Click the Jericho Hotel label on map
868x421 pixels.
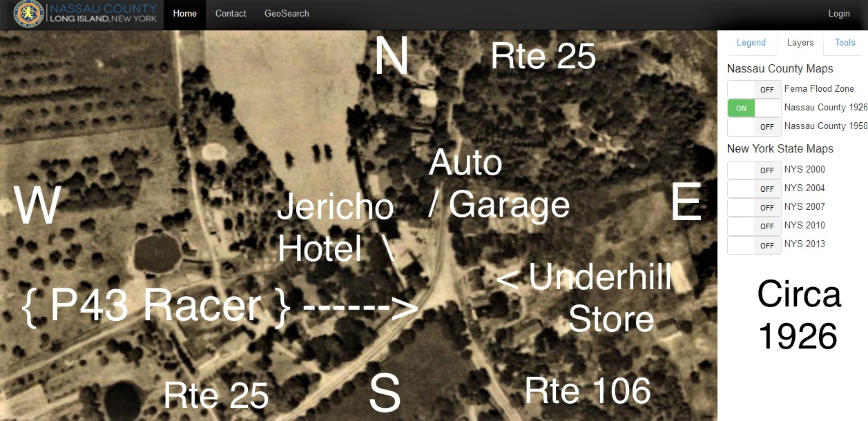[334, 228]
